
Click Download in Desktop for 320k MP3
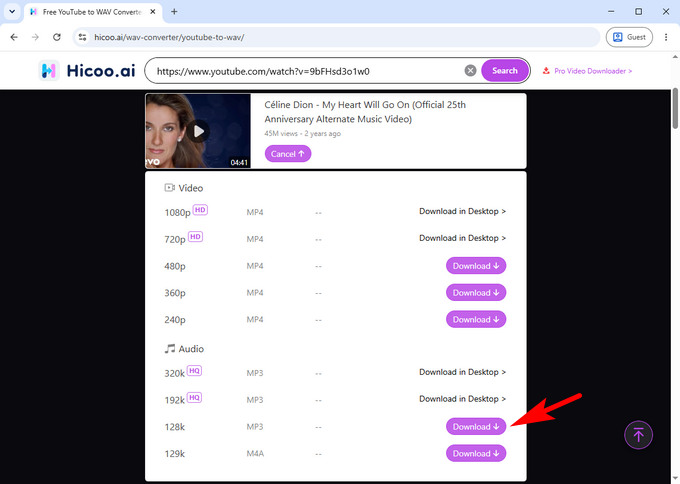point(462,372)
